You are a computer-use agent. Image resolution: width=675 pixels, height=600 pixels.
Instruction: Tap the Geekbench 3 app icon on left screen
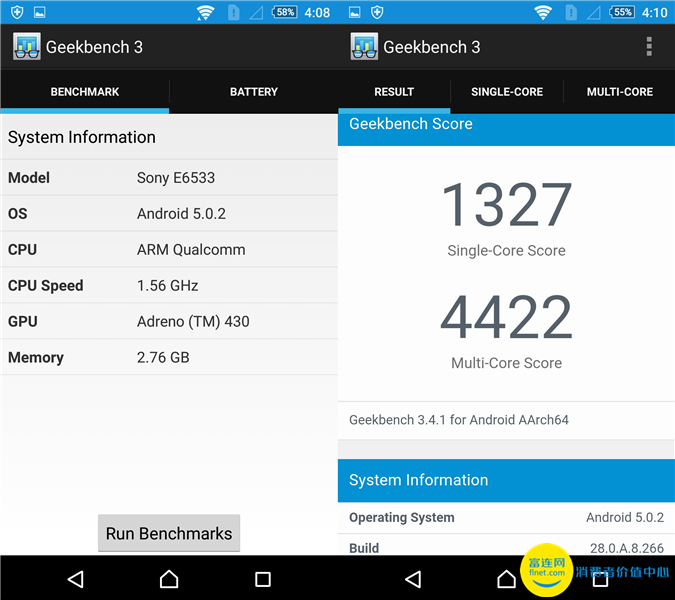tap(27, 46)
